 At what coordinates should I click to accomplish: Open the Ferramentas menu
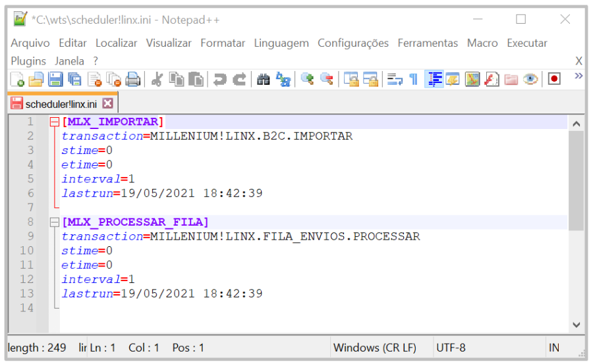pyautogui.click(x=428, y=43)
